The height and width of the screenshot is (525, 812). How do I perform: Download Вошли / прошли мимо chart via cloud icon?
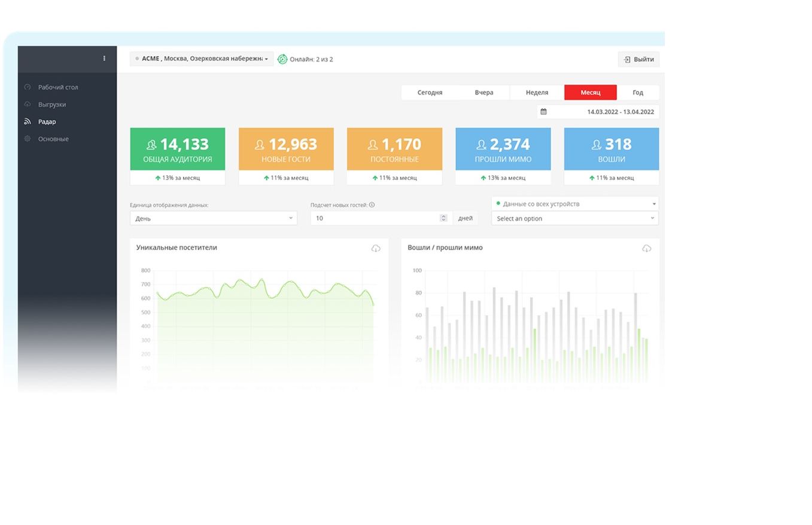[x=647, y=248]
